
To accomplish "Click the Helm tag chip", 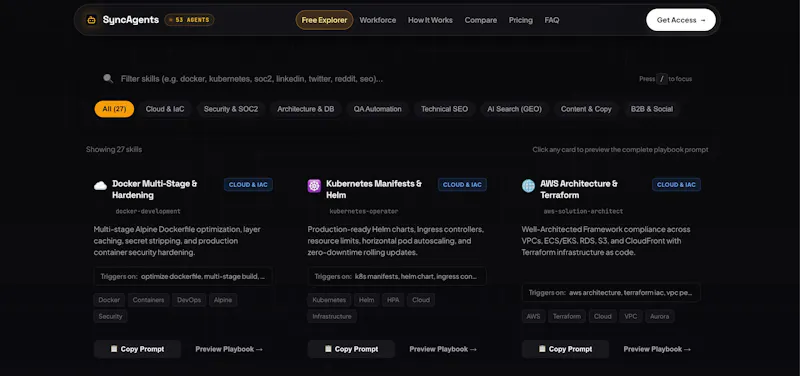I will click(366, 300).
